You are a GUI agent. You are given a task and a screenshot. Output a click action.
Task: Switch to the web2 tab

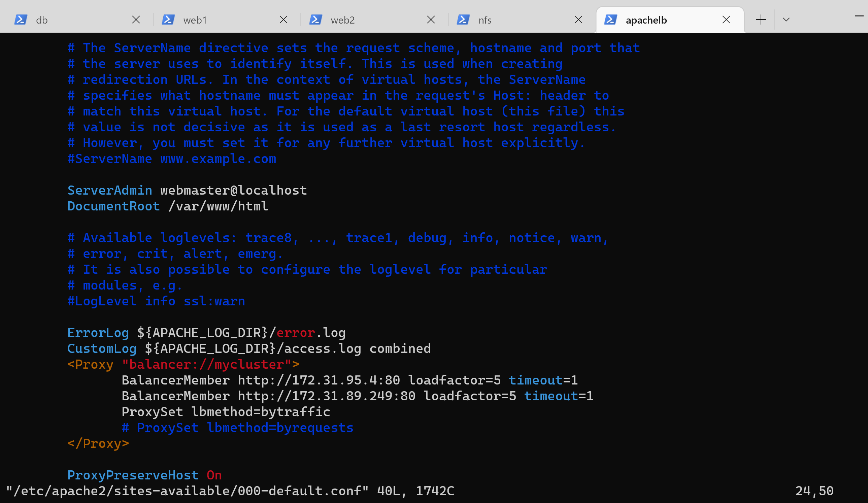pyautogui.click(x=348, y=20)
